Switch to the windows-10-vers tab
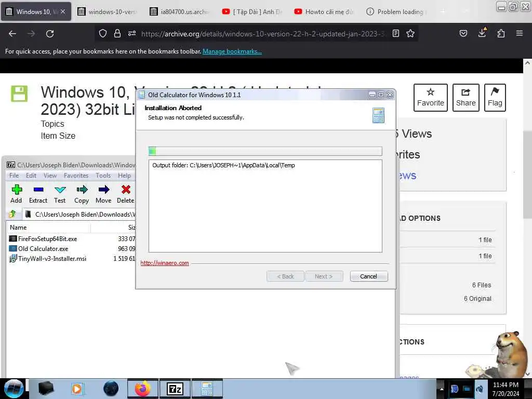The height and width of the screenshot is (399, 532). click(x=108, y=11)
